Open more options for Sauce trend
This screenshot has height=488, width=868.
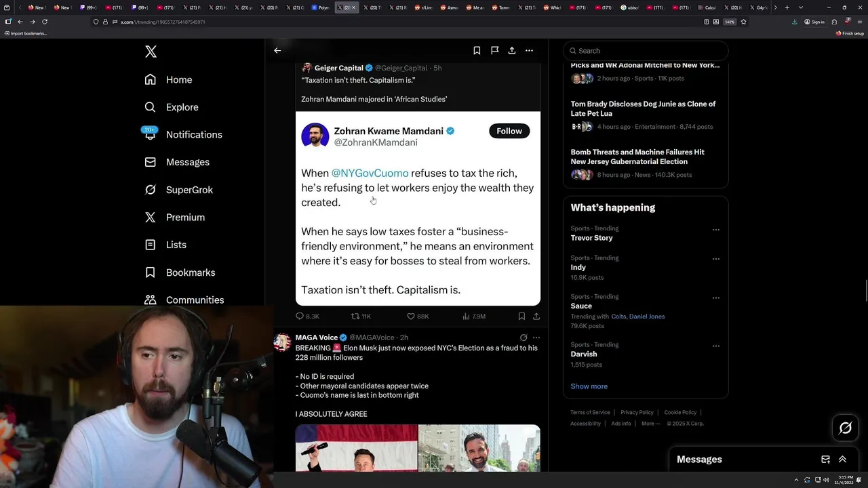tap(715, 298)
